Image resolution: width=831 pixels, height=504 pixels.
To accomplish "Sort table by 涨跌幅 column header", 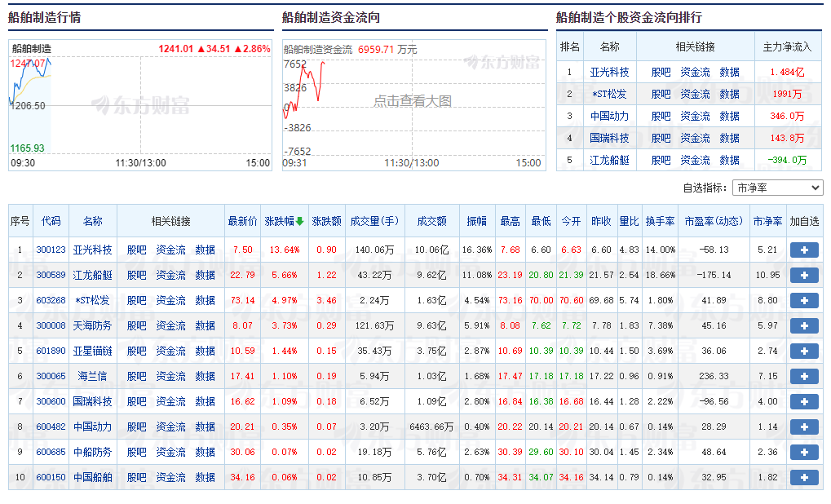I will (284, 221).
